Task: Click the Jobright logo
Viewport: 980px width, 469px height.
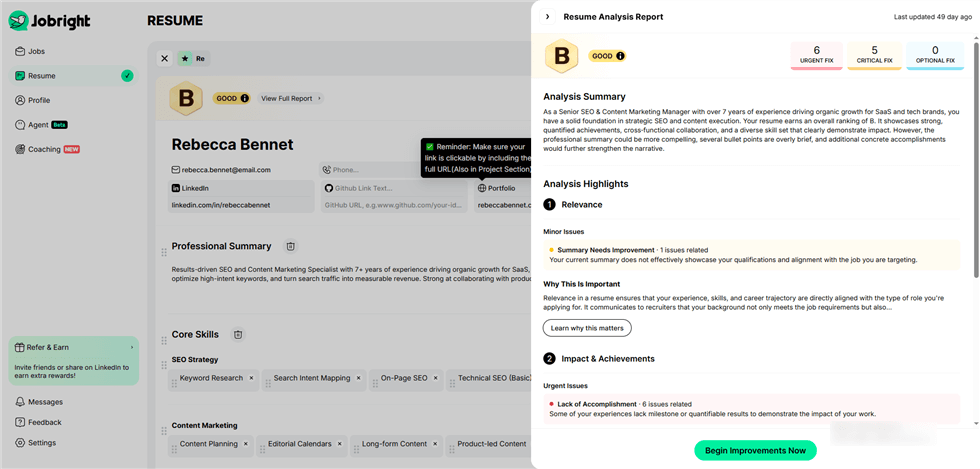Action: coord(49,21)
